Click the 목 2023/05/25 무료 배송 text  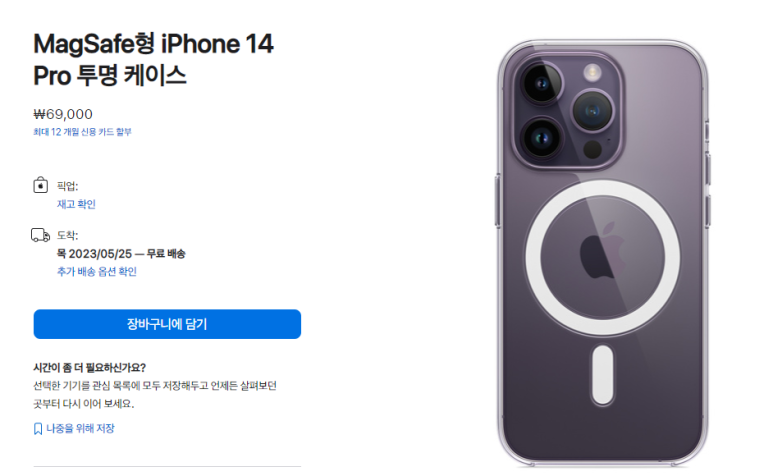point(121,254)
